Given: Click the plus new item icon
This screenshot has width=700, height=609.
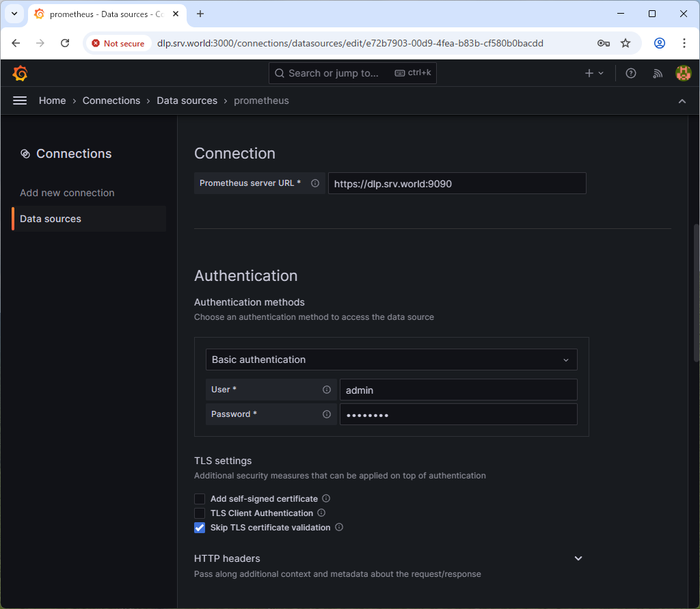Looking at the screenshot, I should pos(589,73).
